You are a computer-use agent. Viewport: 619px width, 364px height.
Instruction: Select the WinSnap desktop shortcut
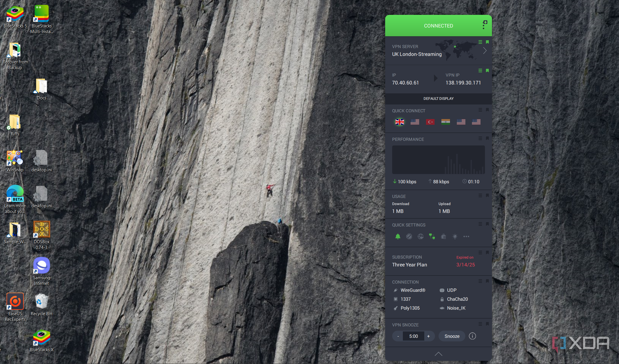coord(15,161)
